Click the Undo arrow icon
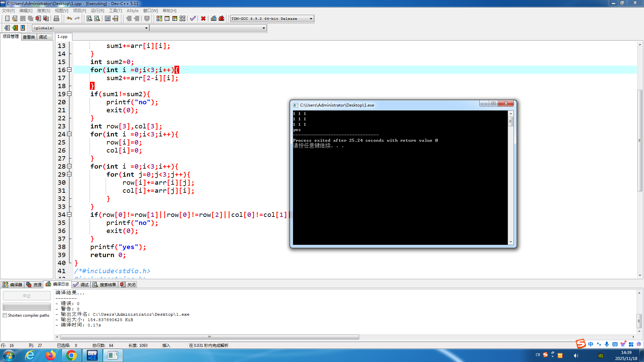644x362 pixels. pyautogui.click(x=69, y=18)
